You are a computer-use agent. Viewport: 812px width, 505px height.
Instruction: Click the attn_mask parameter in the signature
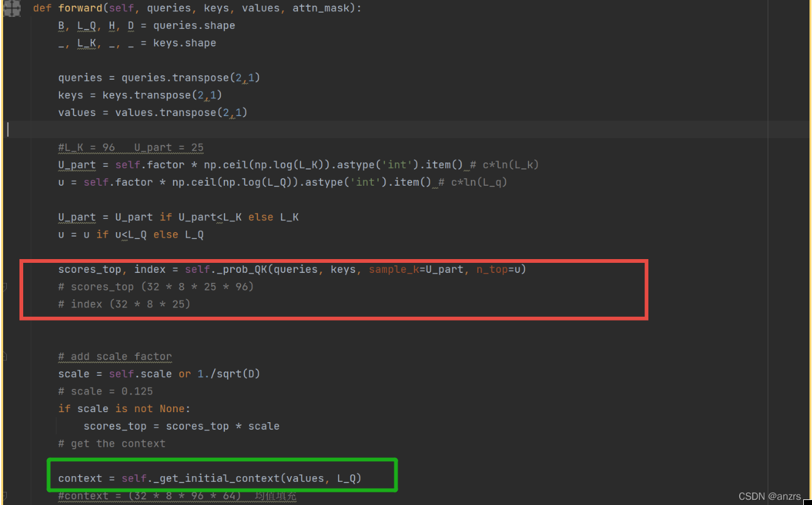(321, 8)
